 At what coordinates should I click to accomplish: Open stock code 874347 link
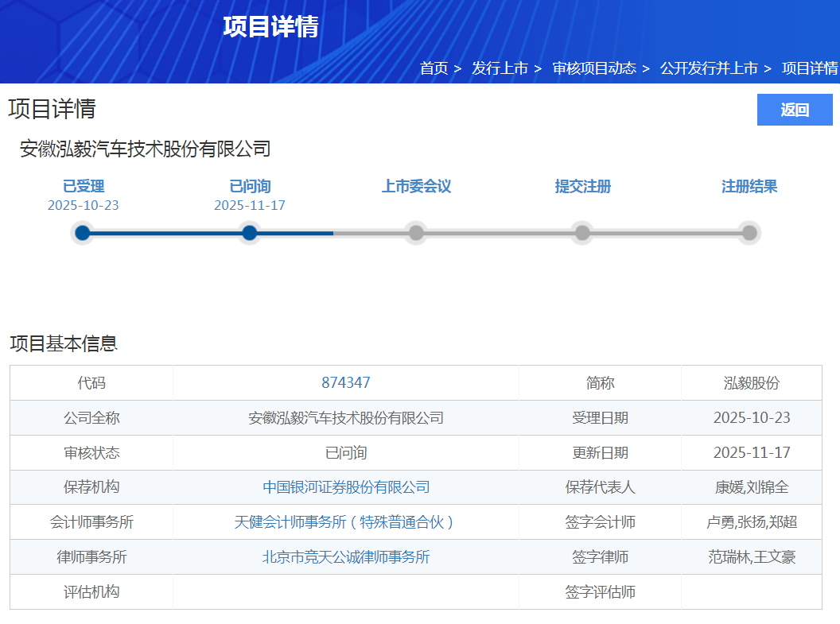click(x=346, y=382)
